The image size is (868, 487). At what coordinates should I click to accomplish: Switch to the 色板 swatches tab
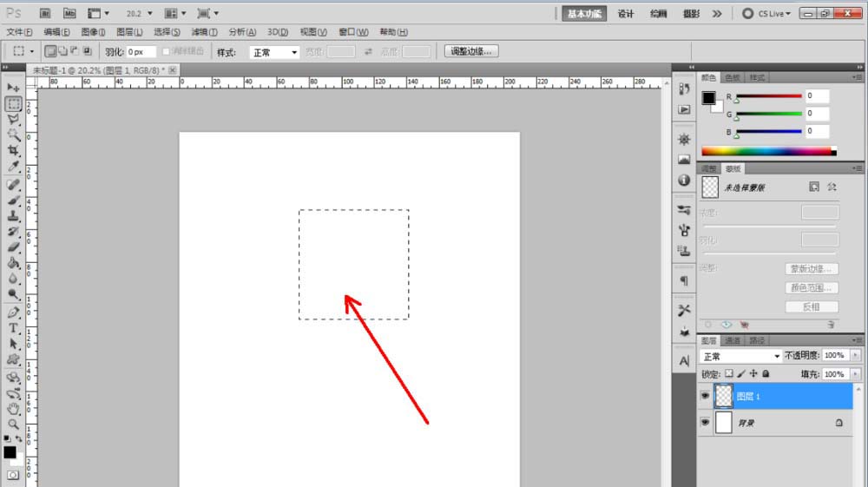[733, 77]
